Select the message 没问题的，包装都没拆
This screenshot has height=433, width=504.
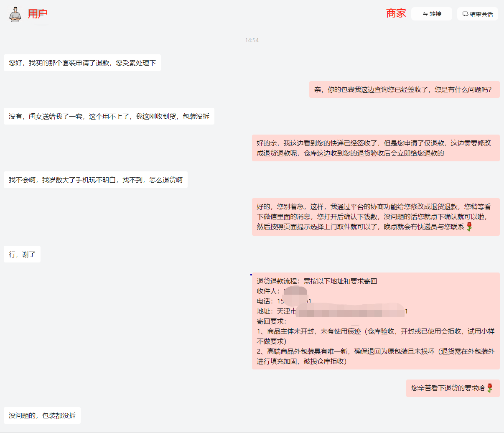pyautogui.click(x=42, y=415)
